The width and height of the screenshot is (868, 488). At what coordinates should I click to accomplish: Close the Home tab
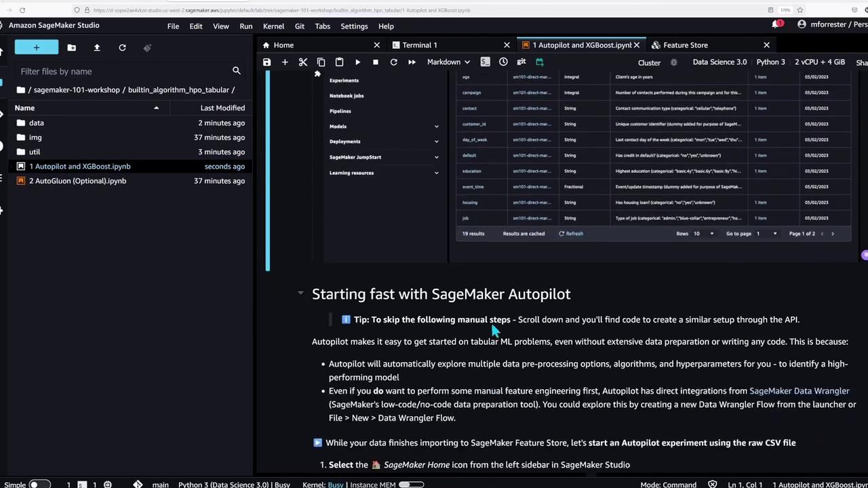click(377, 45)
